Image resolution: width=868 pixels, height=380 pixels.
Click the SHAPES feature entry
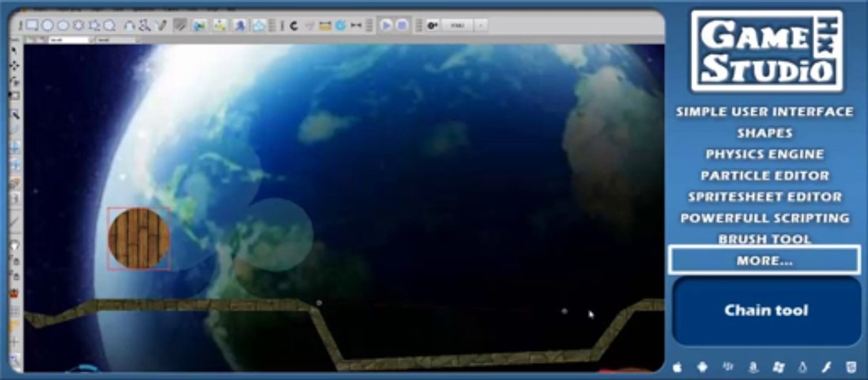(764, 133)
